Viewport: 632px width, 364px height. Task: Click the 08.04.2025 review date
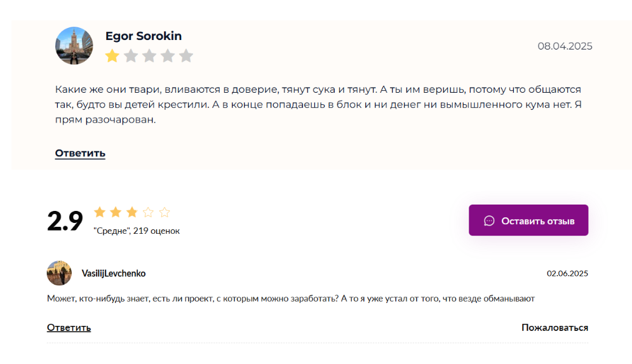coord(565,46)
